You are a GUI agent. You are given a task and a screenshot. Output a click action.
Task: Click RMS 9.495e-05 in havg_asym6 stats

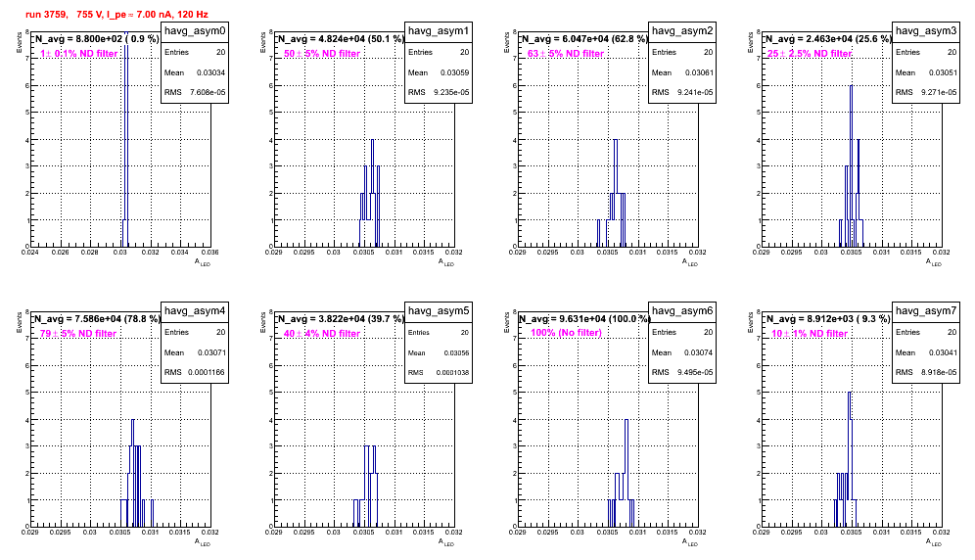[682, 373]
